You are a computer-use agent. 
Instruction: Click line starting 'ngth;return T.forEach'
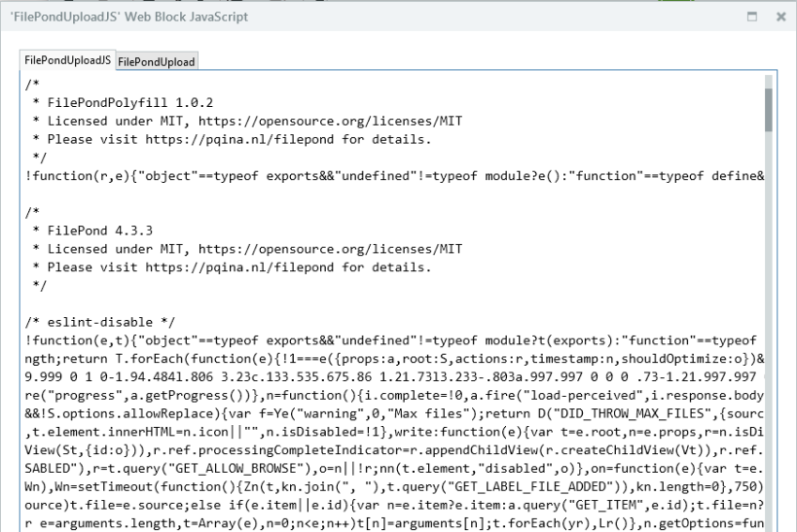[394, 359]
